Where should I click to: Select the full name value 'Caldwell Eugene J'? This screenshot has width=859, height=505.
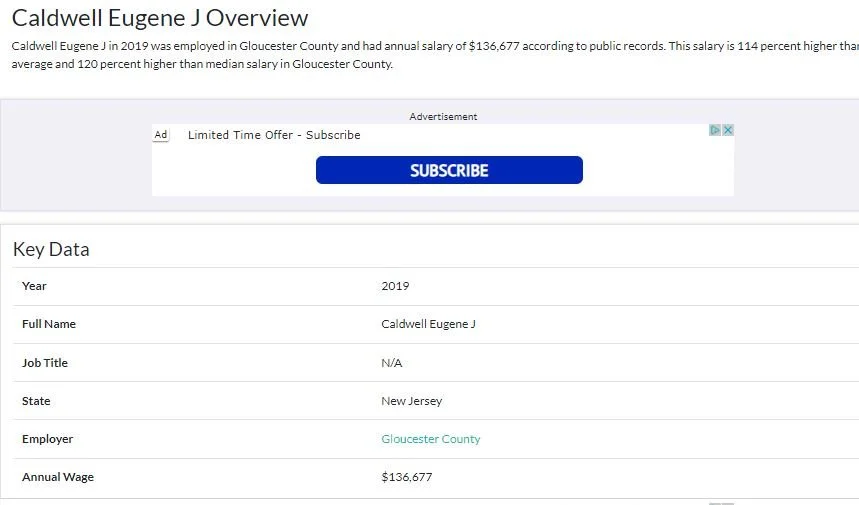pyautogui.click(x=428, y=324)
